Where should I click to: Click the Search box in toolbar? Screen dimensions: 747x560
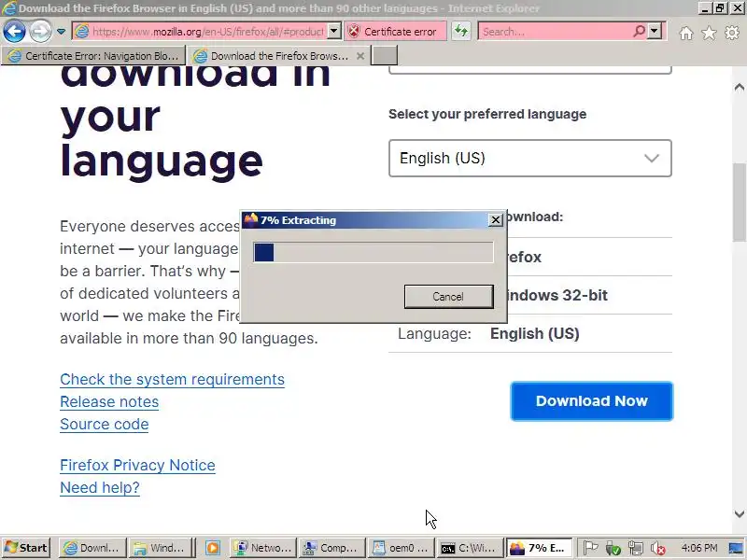555,32
